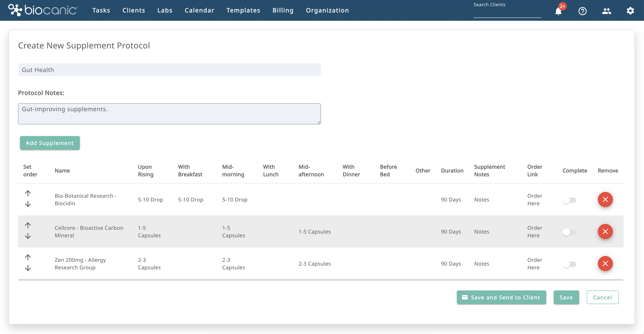
Task: Click With Breakfast 5-10 Drop cell
Action: 191,199
